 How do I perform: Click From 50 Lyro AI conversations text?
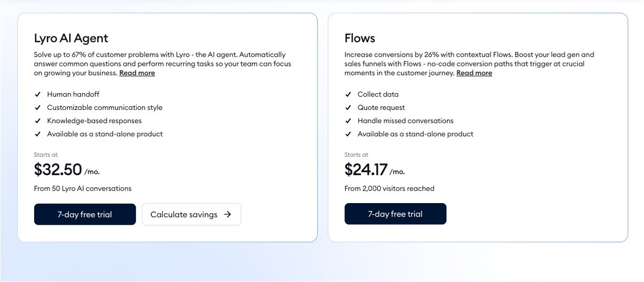[x=82, y=188]
